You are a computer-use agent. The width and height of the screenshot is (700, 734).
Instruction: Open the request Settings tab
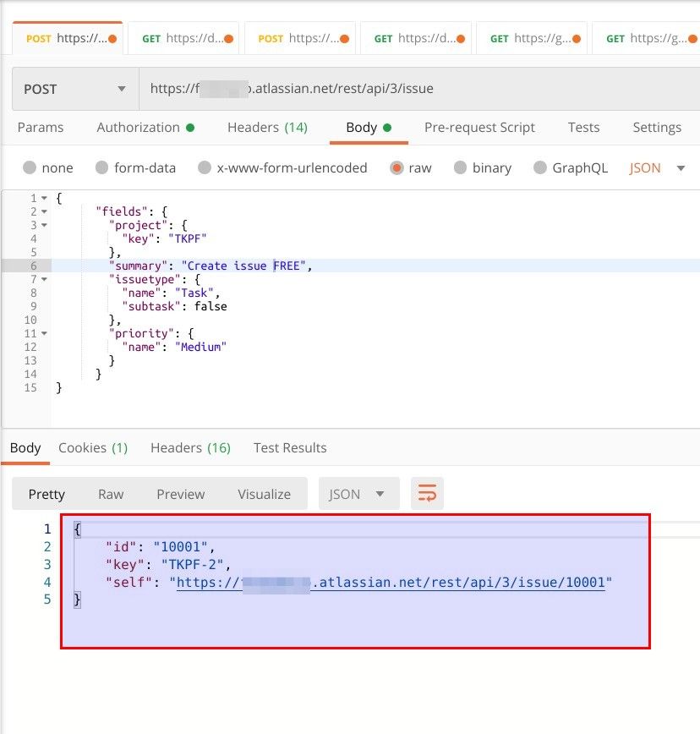coord(657,128)
